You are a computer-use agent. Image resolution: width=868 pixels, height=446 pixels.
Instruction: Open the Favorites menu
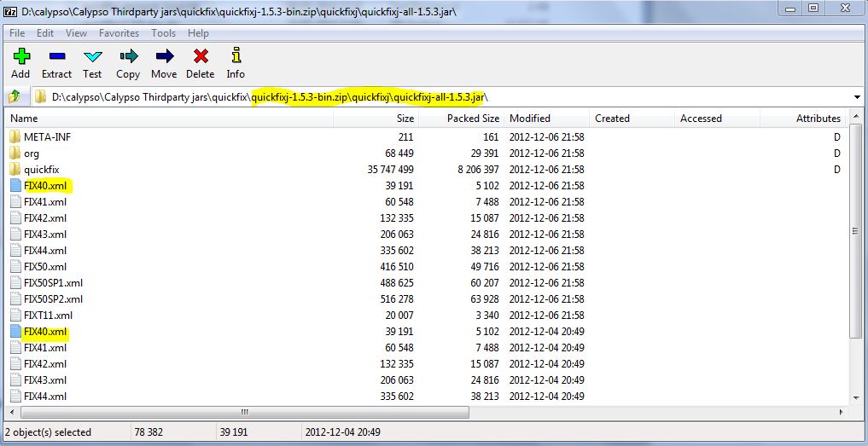(119, 33)
